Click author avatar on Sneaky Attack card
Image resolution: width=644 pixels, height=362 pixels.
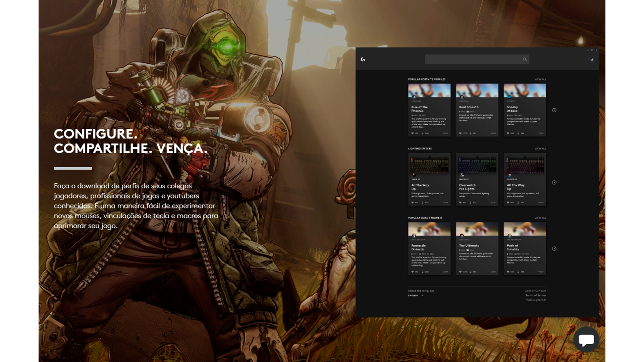[509, 97]
